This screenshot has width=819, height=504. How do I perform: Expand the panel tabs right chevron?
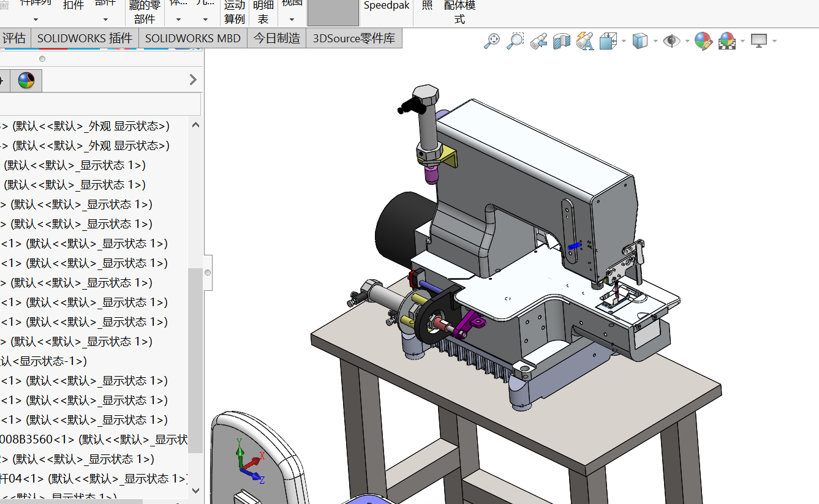(193, 80)
